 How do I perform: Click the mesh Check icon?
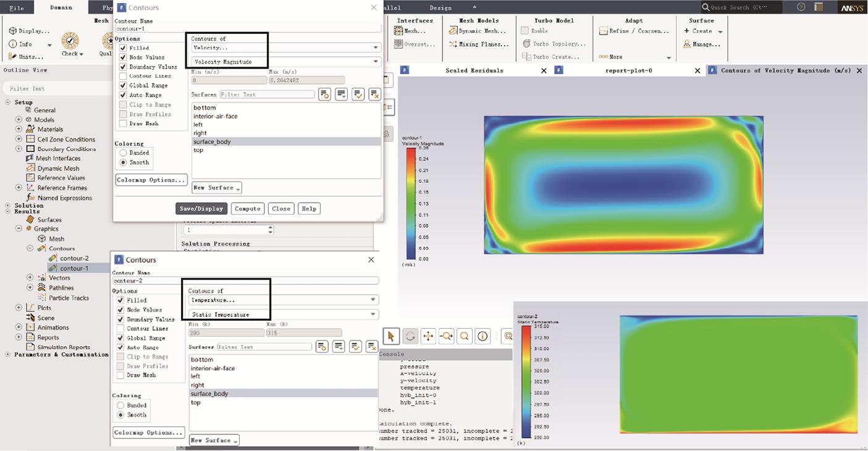pos(70,41)
